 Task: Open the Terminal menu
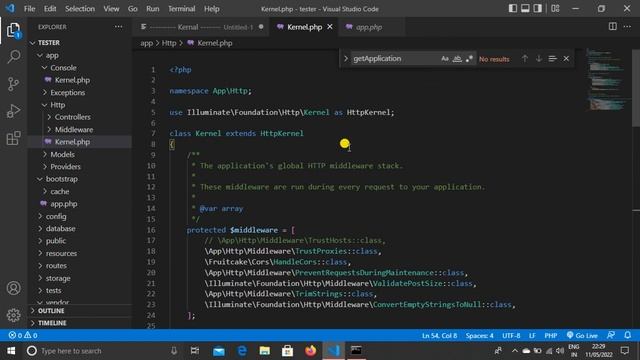(182, 9)
